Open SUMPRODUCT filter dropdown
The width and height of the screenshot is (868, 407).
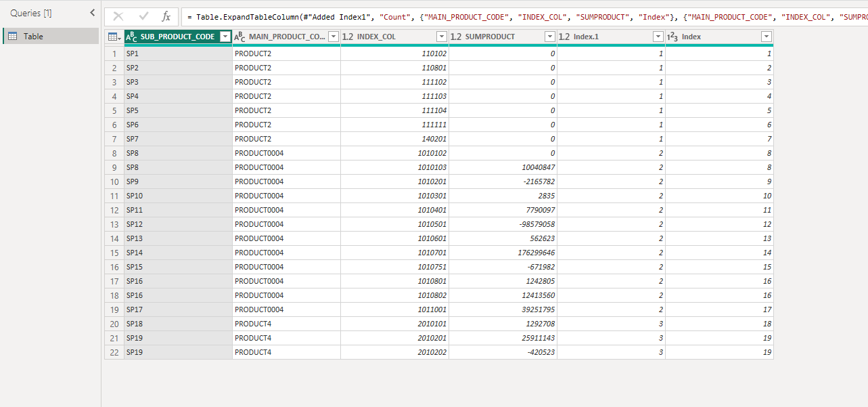[550, 37]
